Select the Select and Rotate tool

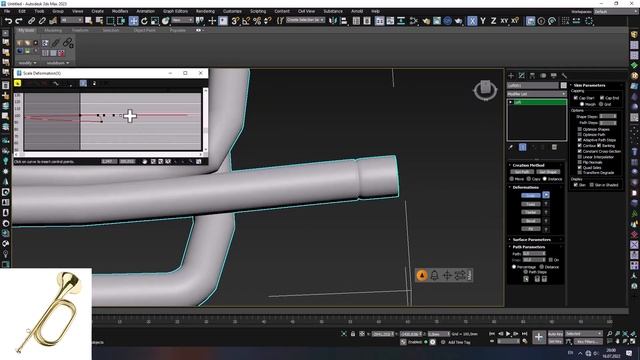144,20
